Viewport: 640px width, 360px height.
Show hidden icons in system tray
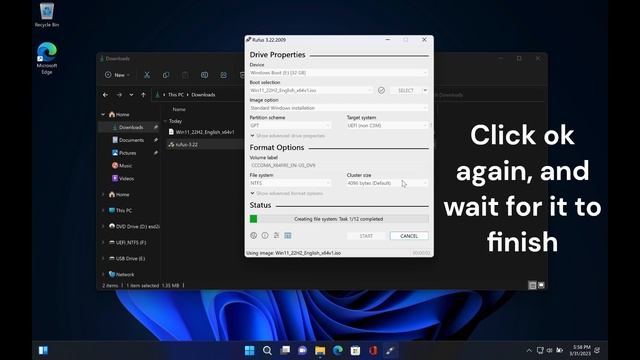click(529, 350)
